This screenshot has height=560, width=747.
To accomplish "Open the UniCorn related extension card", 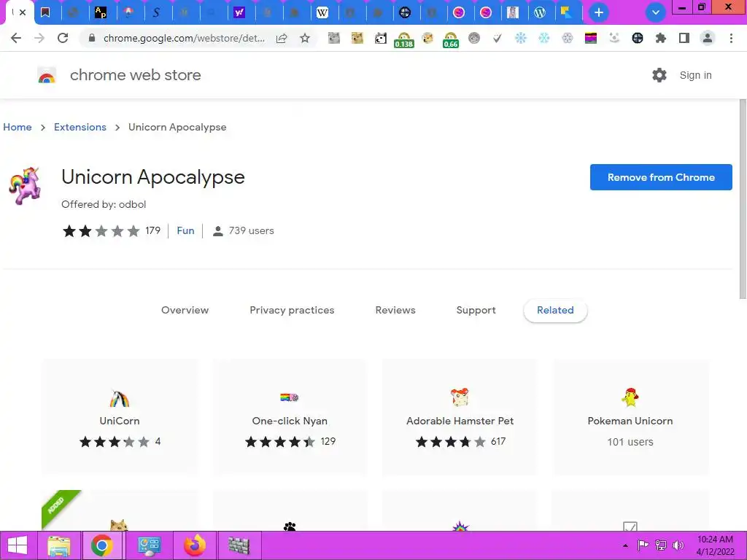I will (x=120, y=417).
